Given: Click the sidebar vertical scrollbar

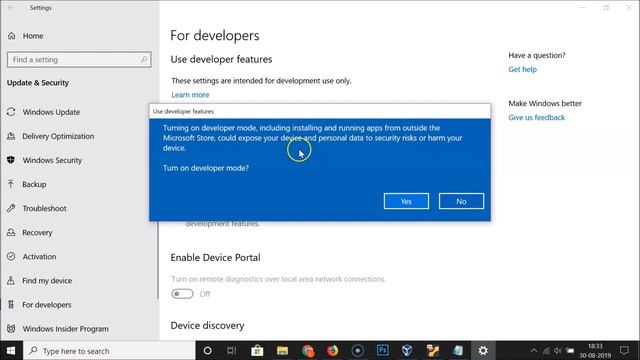Looking at the screenshot, I should [x=158, y=261].
